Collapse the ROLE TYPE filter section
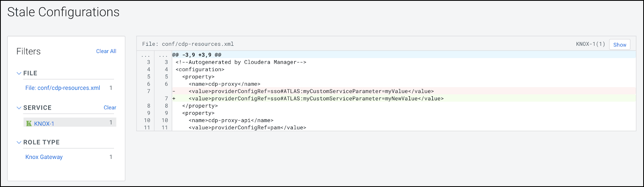644x187 pixels. click(x=19, y=142)
